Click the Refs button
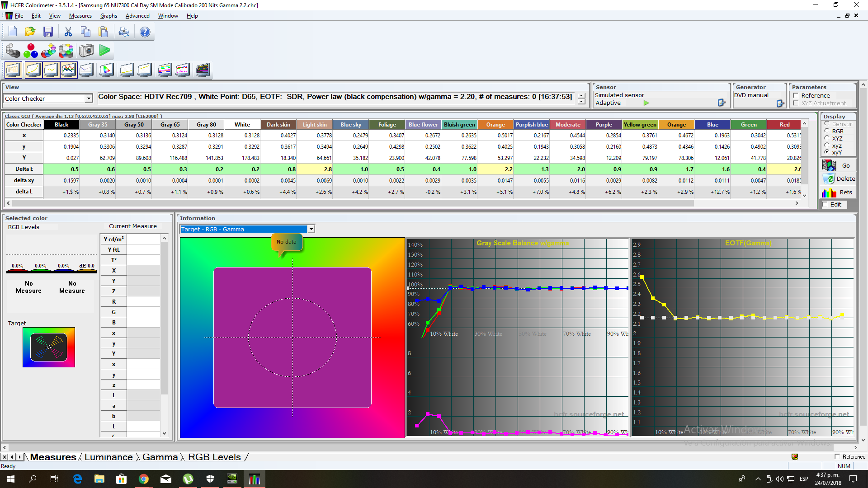 point(839,192)
